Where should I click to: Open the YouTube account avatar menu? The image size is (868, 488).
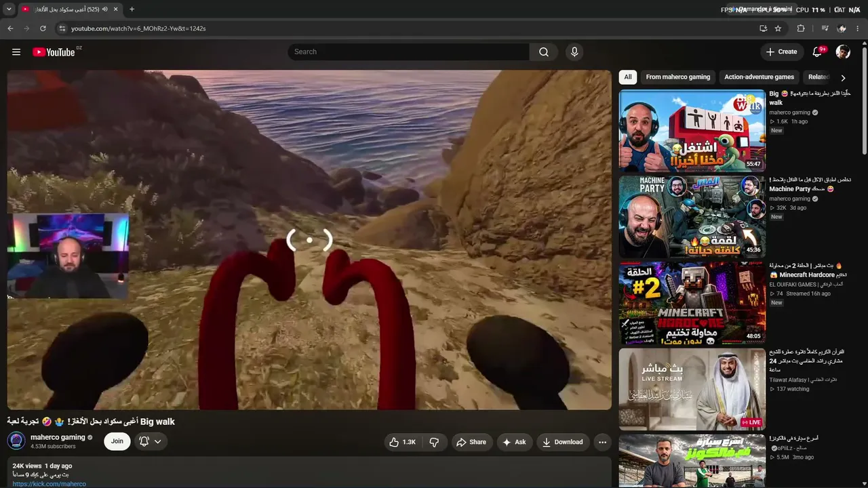pos(843,52)
